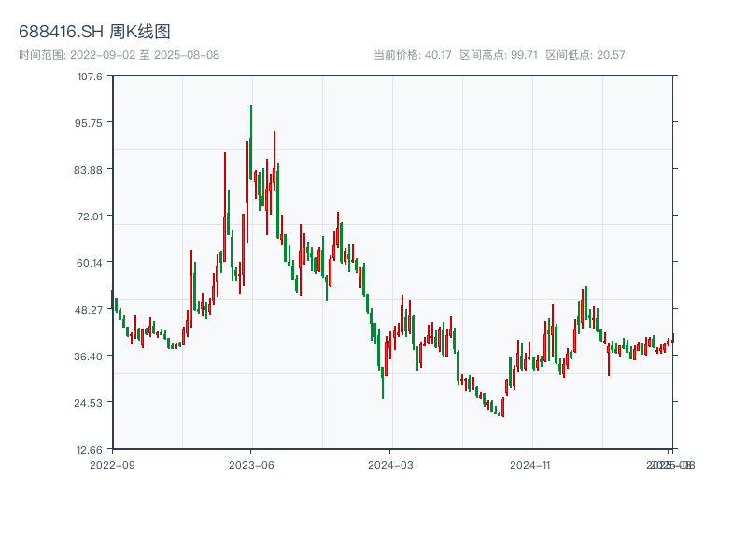Click the 36.40 price level label
The image size is (747, 560).
(92, 356)
